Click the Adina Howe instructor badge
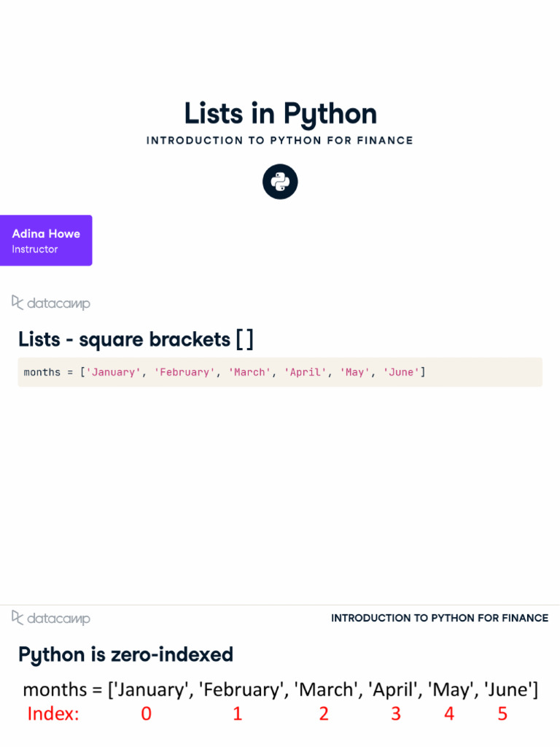 (46, 240)
